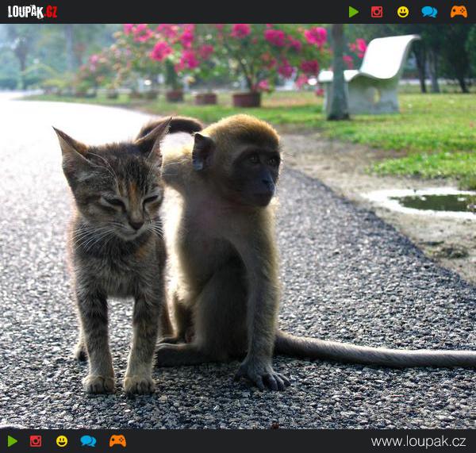
Task: Open the chat bubbles icon in bottom bar
Action: [88, 441]
